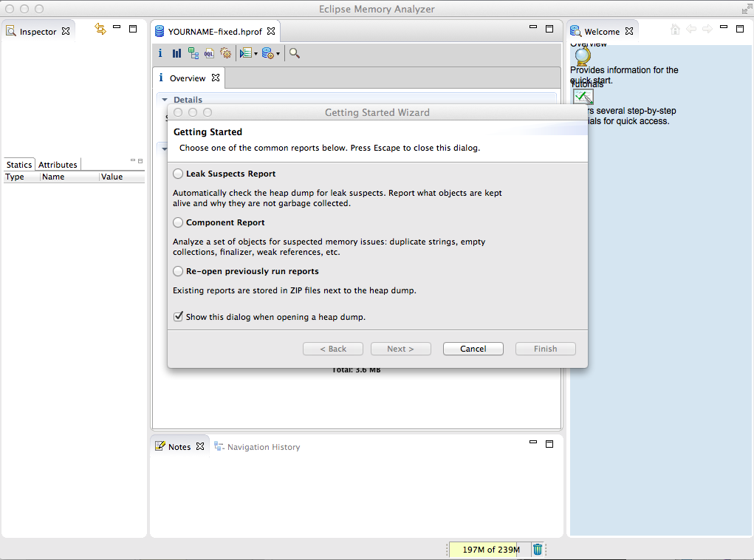The width and height of the screenshot is (754, 560).
Task: Click the Cancel button in wizard
Action: point(473,349)
